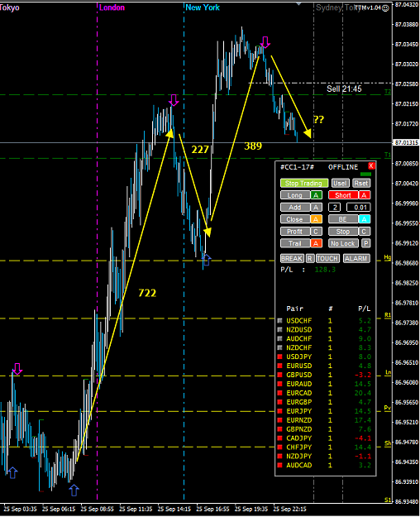This screenshot has height=517, width=420.
Task: Click the Stop Trading button
Action: coord(304,184)
